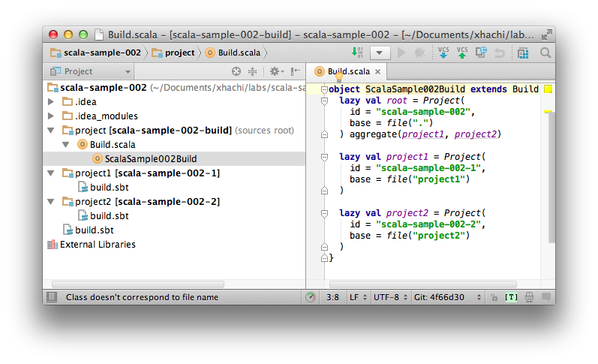Image resolution: width=598 pixels, height=364 pixels.
Task: Click the VCS Update Project icon
Action: (x=443, y=53)
